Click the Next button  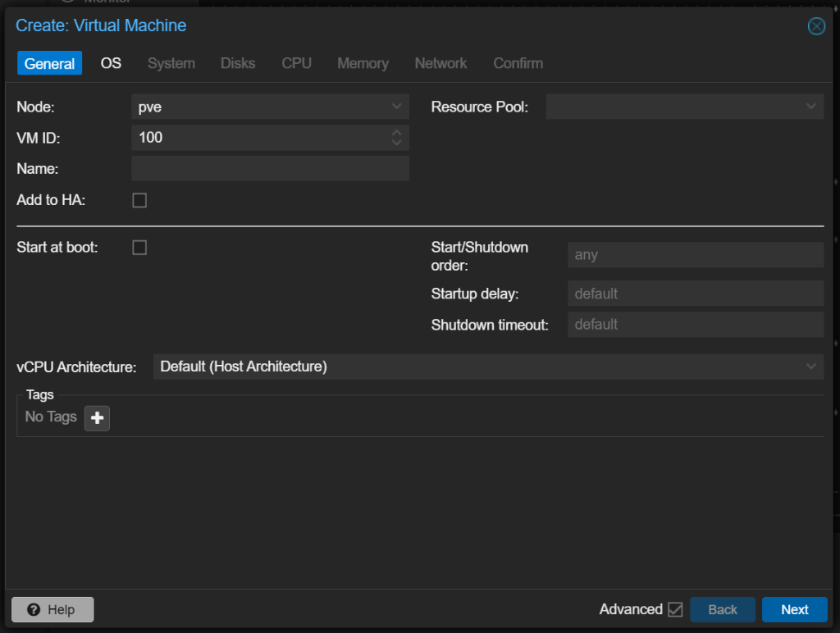pos(794,609)
